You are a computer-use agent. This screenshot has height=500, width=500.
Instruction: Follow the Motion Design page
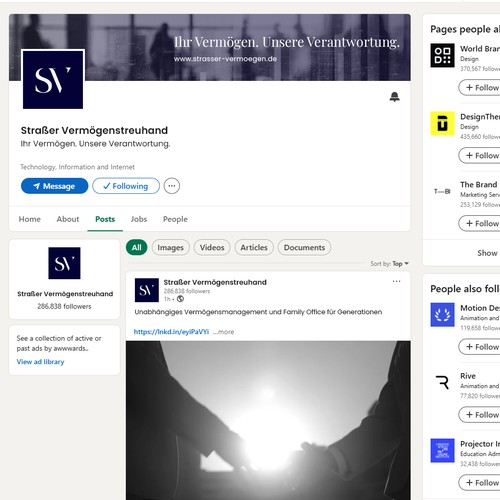[480, 347]
